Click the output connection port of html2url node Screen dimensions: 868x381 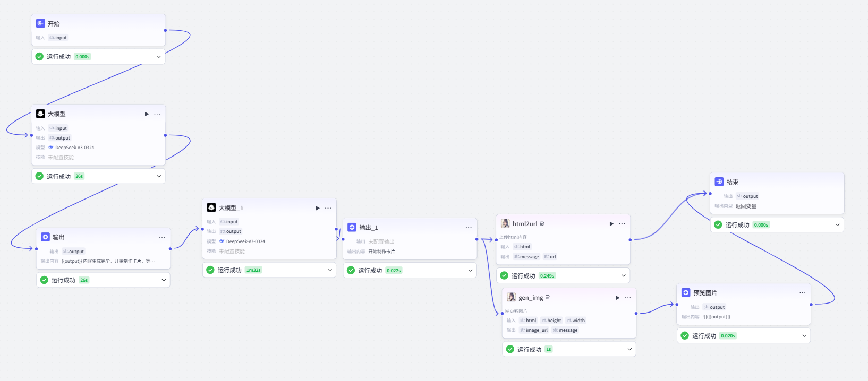click(x=630, y=240)
